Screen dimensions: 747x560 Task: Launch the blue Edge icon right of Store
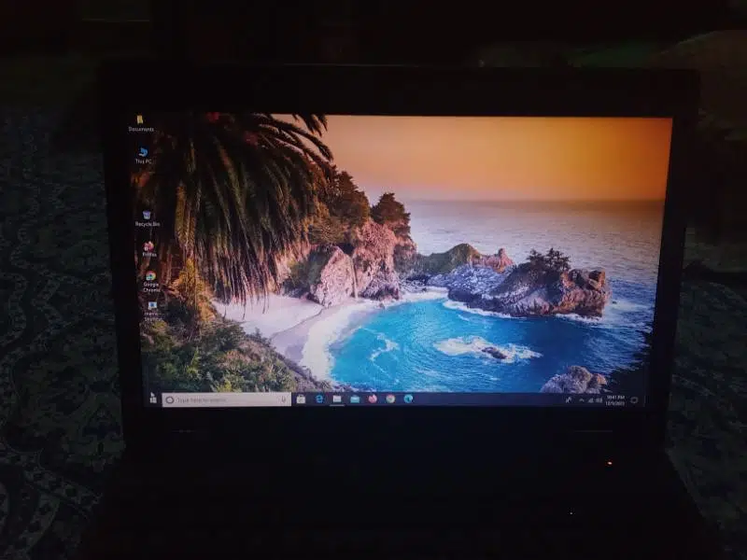click(x=319, y=399)
